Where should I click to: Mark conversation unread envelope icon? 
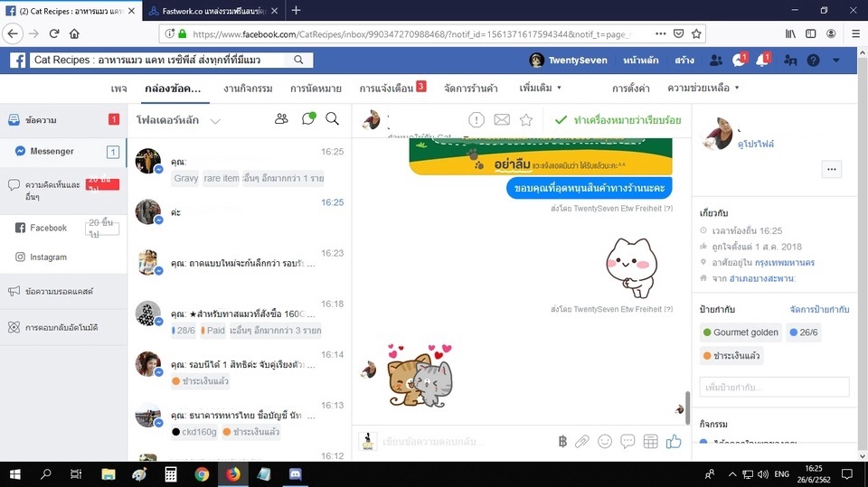[x=502, y=119]
